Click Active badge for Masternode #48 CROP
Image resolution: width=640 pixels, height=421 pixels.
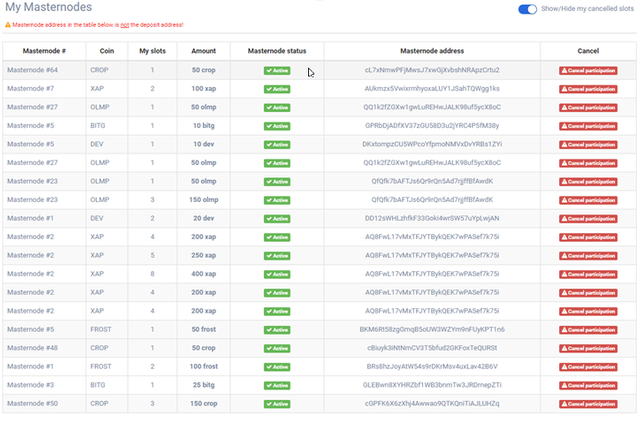click(277, 348)
